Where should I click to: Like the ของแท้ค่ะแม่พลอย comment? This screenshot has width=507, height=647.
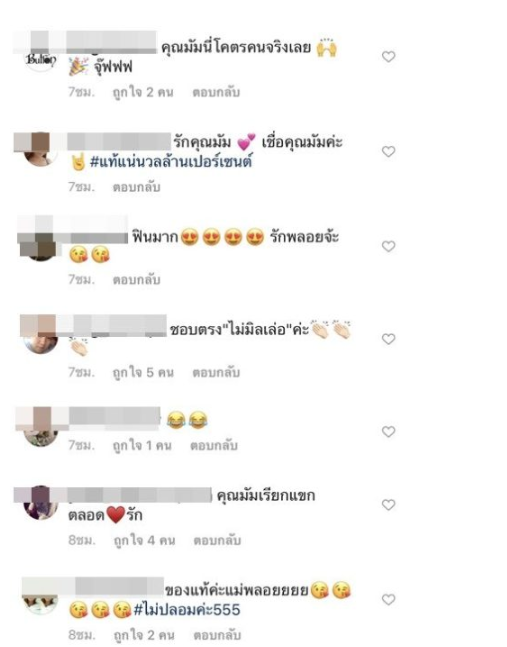coord(388,600)
